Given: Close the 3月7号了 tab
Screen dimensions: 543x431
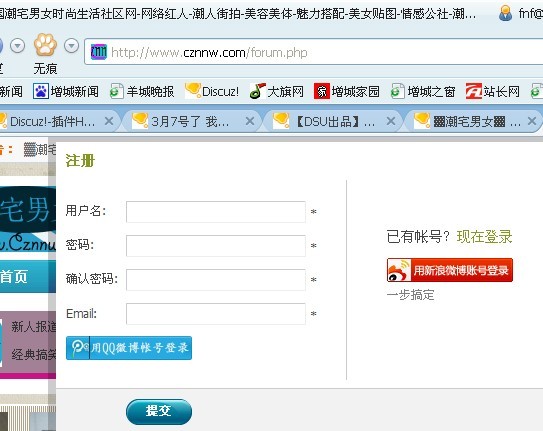Looking at the screenshot, I should pyautogui.click(x=250, y=121).
